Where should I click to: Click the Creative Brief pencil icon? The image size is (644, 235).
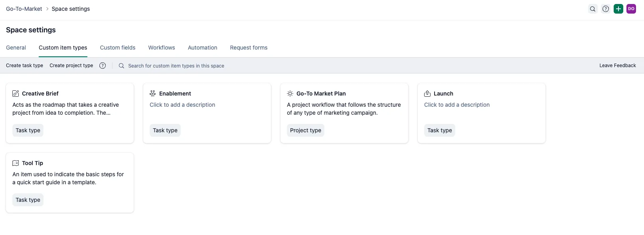coord(16,94)
